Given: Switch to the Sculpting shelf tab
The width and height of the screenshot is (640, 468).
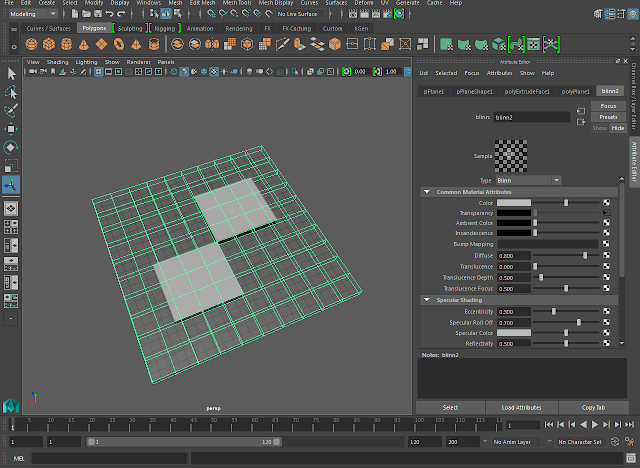Looking at the screenshot, I should (130, 29).
